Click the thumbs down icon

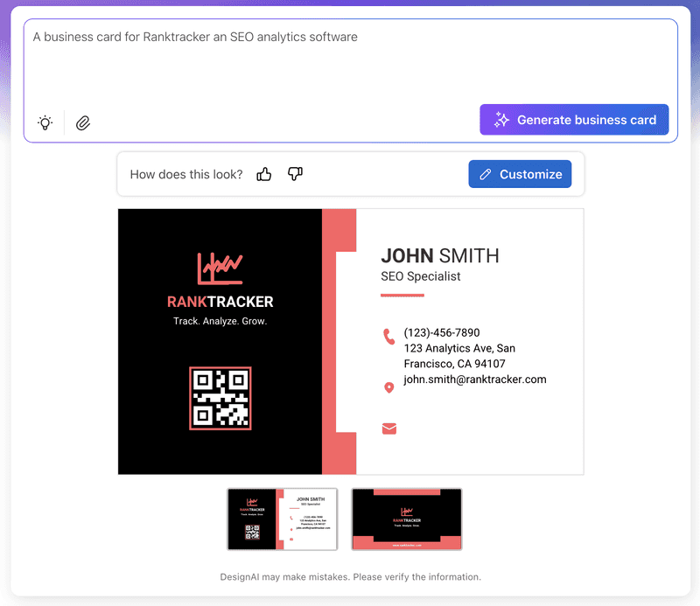tap(295, 174)
